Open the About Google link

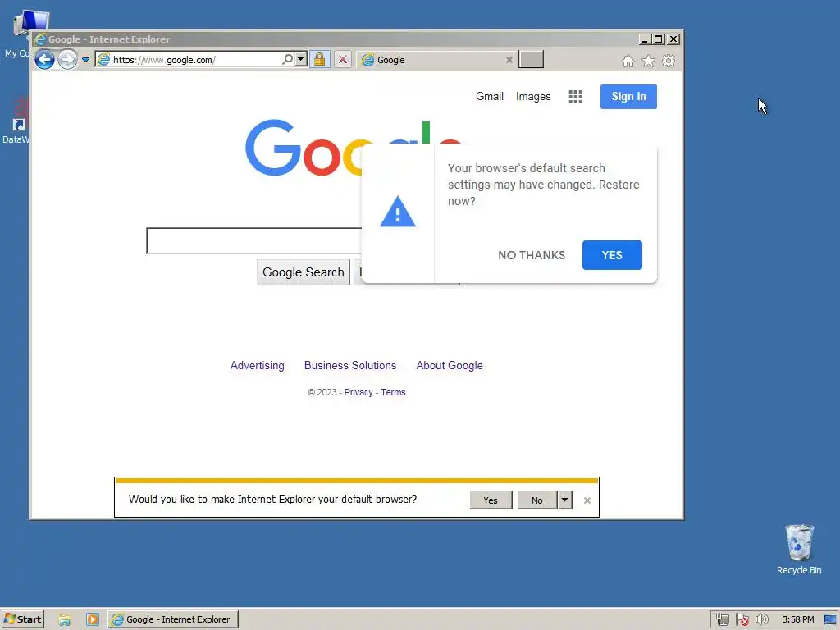click(x=450, y=365)
